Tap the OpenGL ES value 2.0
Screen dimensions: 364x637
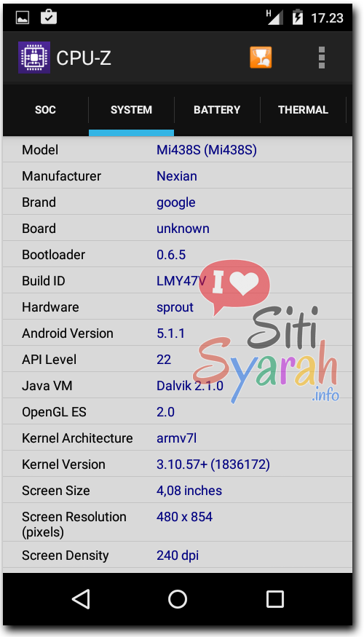[165, 412]
